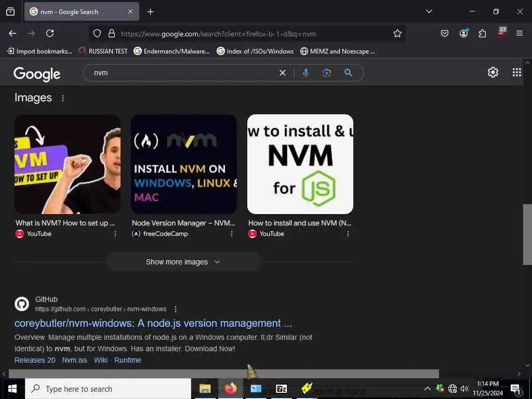Open the 7z app in the taskbar

[281, 389]
